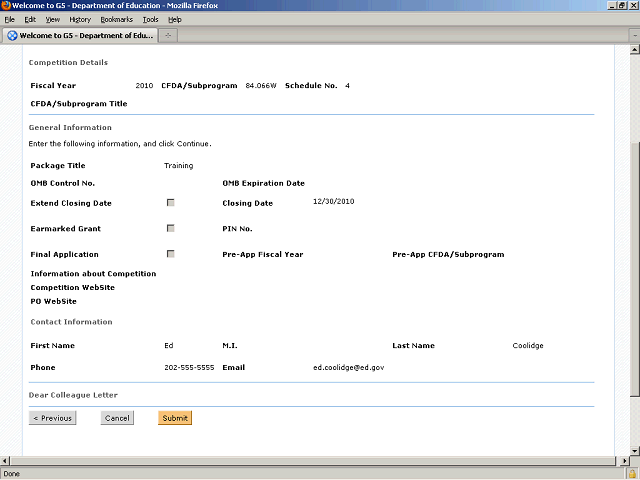Open the Bookmarks menu
The width and height of the screenshot is (640, 480).
click(x=117, y=20)
